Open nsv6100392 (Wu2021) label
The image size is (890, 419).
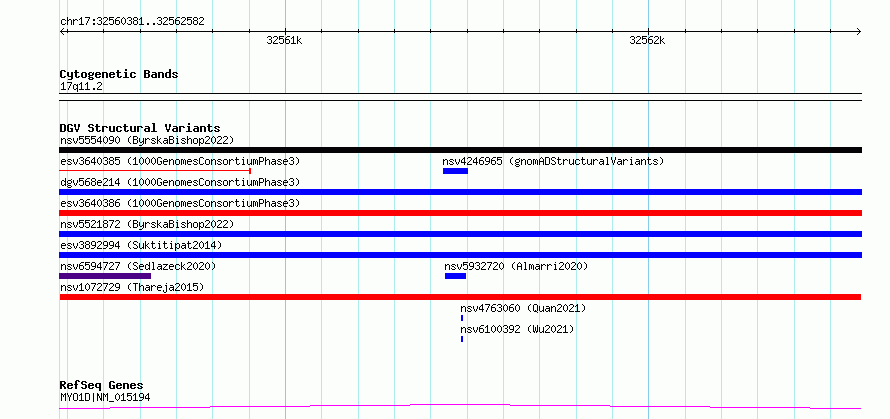point(517,329)
